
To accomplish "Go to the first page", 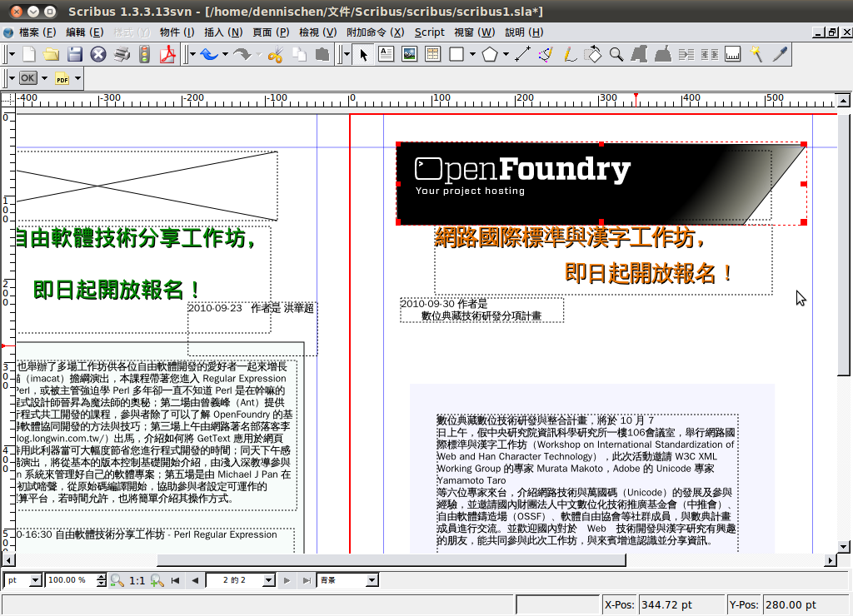I will click(175, 581).
